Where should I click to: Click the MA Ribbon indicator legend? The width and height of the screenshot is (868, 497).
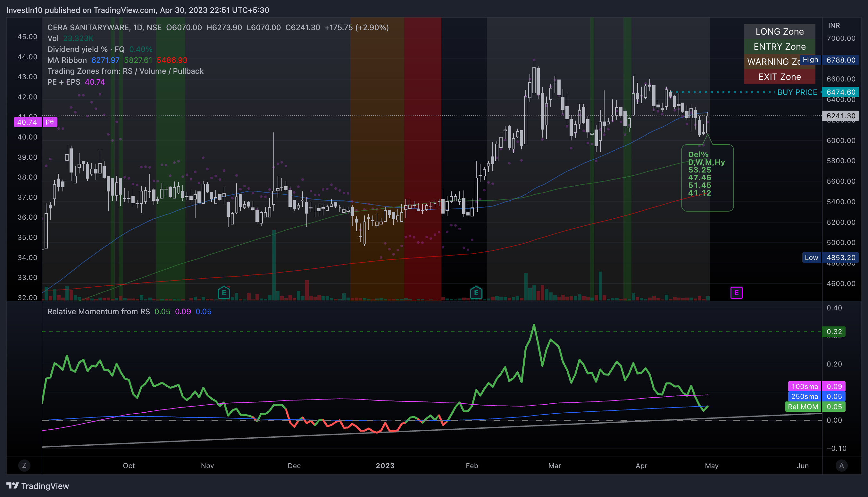click(x=117, y=60)
